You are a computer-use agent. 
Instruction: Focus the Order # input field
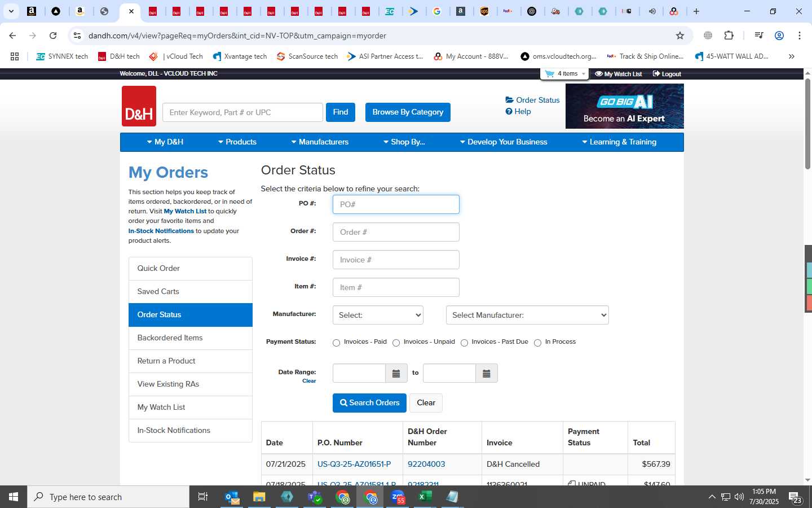pyautogui.click(x=396, y=232)
